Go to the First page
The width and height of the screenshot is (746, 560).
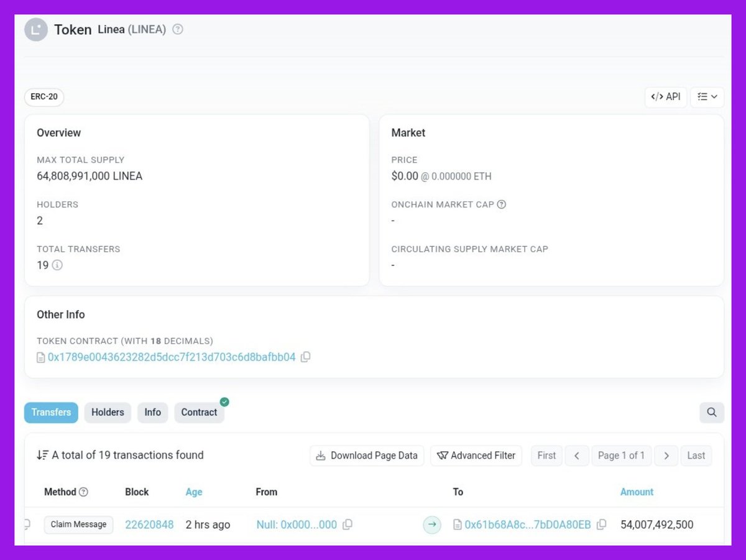(x=546, y=456)
